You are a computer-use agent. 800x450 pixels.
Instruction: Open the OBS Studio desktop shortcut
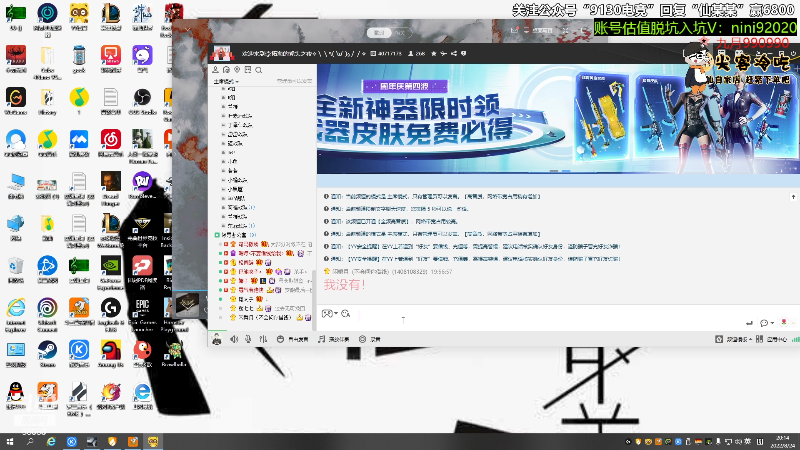tap(142, 101)
